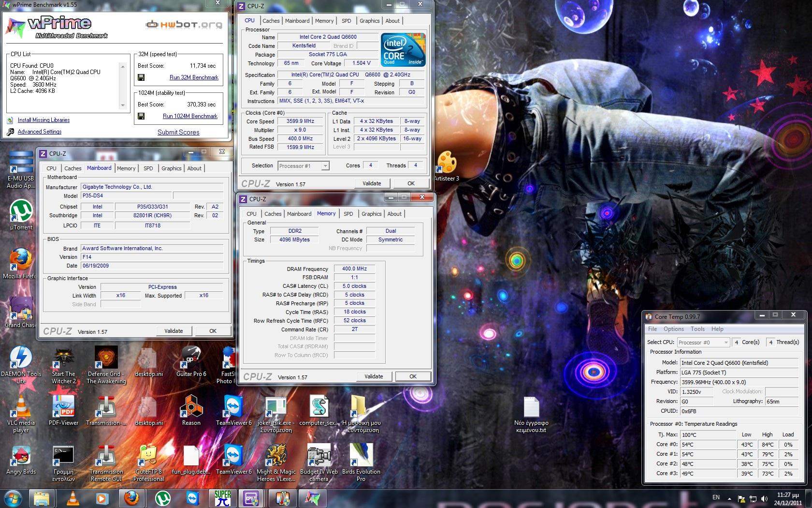
Task: Open Transmission Remote GUI shortcut
Action: coord(106,463)
